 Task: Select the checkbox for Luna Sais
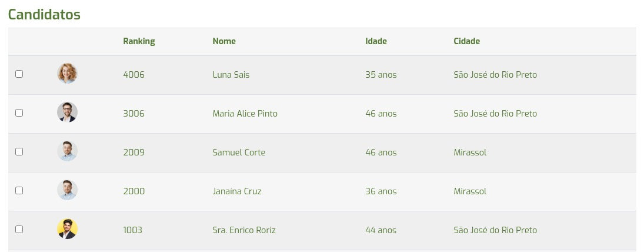[x=19, y=74]
